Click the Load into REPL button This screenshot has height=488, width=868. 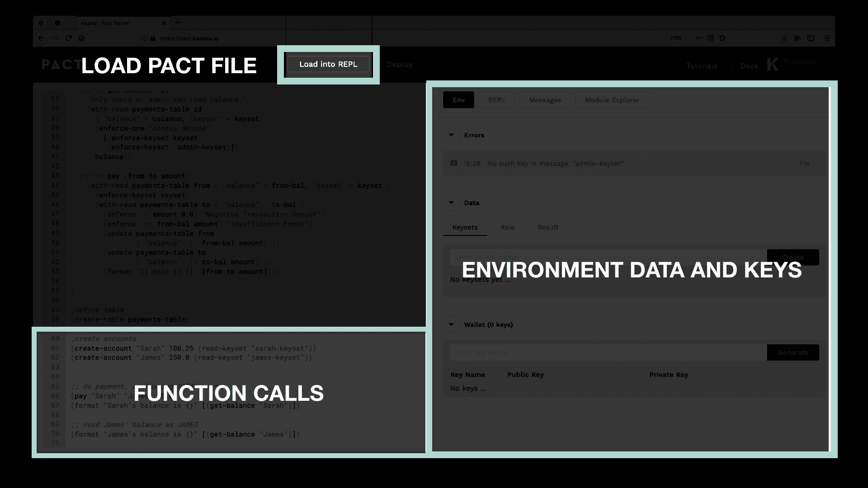pos(328,64)
